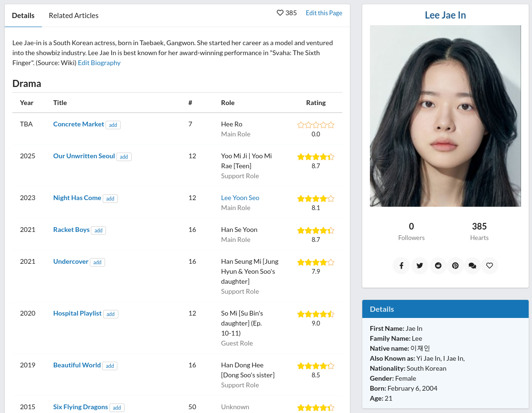Open Lee Yoon Seo character link
Screen dimensions: 532x413
point(240,198)
